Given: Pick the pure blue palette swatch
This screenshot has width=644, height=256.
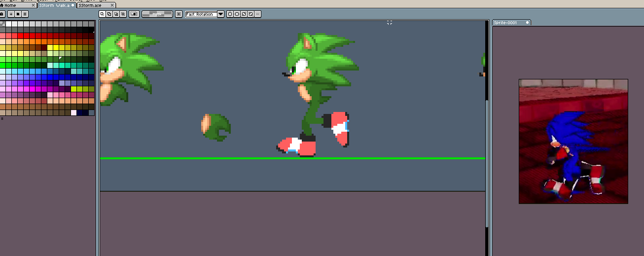Looking at the screenshot, I should (x=50, y=77).
